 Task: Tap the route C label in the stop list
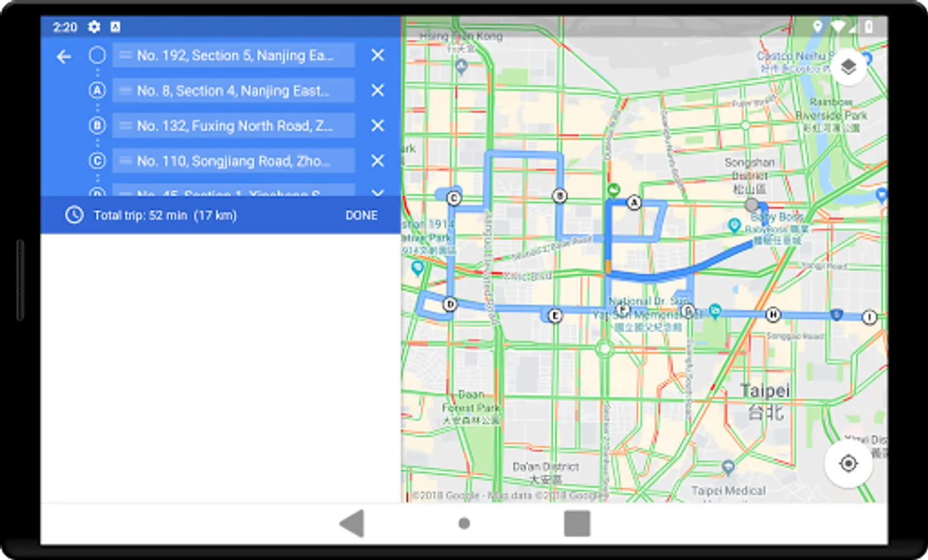[97, 161]
